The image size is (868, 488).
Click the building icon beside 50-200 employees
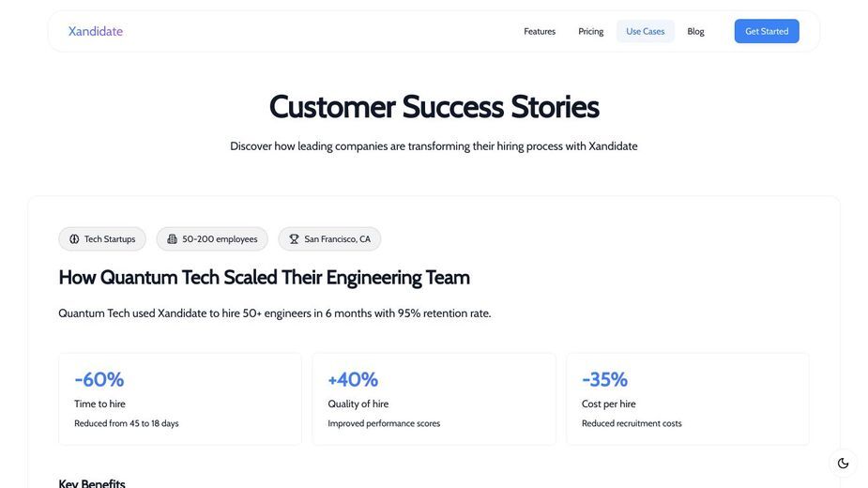[x=172, y=238]
